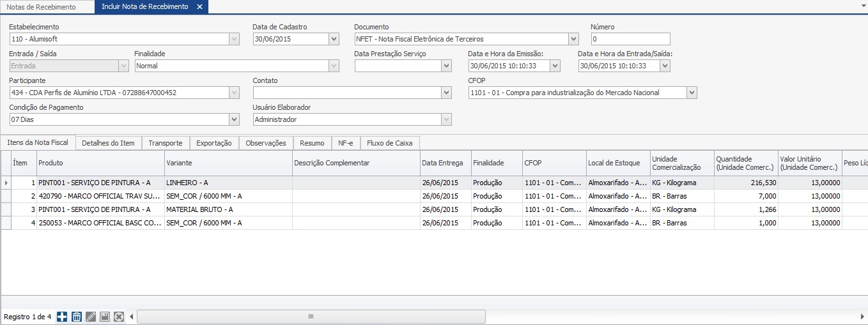Close the Incluir Nota de Recebimento tab
This screenshot has height=325, width=868.
point(199,7)
